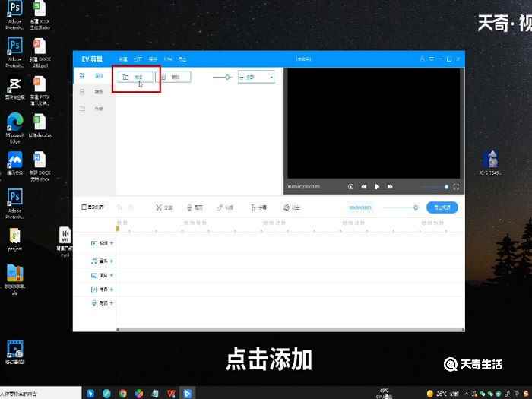This screenshot has width=532, height=399.
Task: Open Chrome from the Windows taskbar
Action: [x=122, y=393]
